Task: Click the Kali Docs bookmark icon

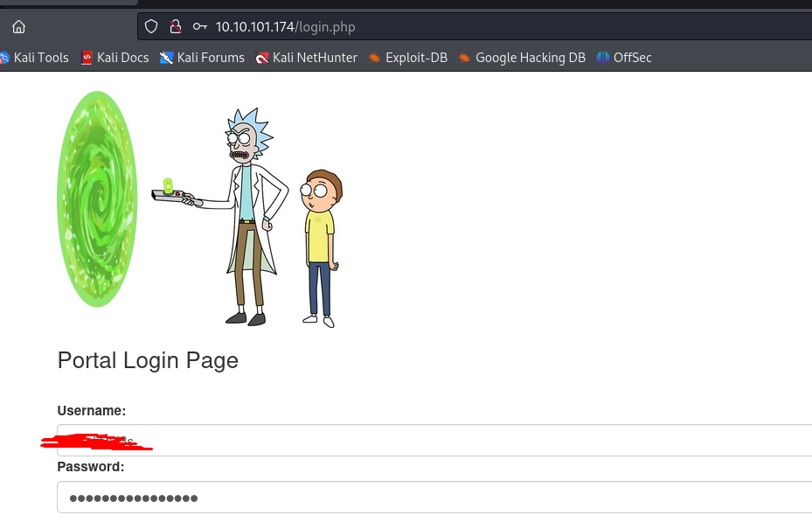Action: click(87, 58)
